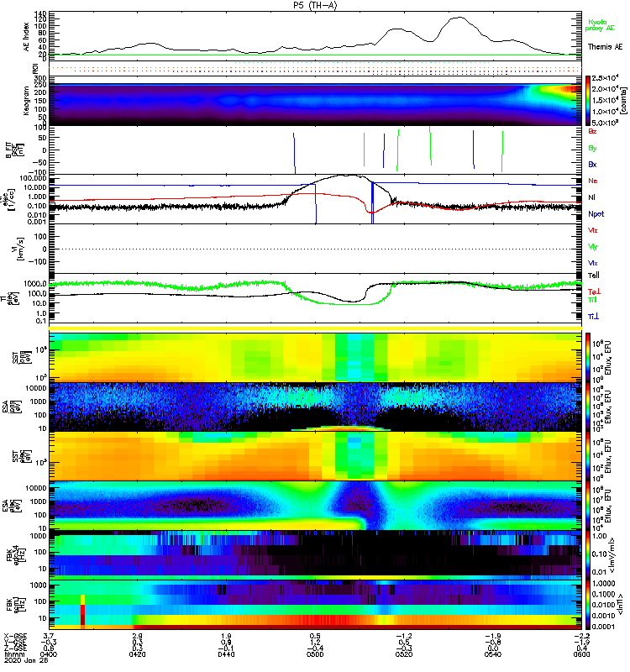Click the "ESA elec [eV]" axis label

point(13,507)
